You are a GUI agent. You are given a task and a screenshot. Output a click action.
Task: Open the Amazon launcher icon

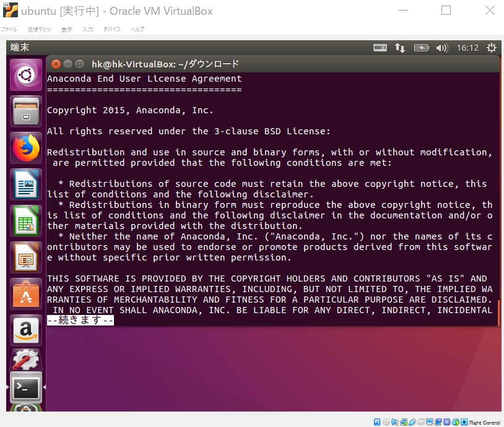[26, 330]
